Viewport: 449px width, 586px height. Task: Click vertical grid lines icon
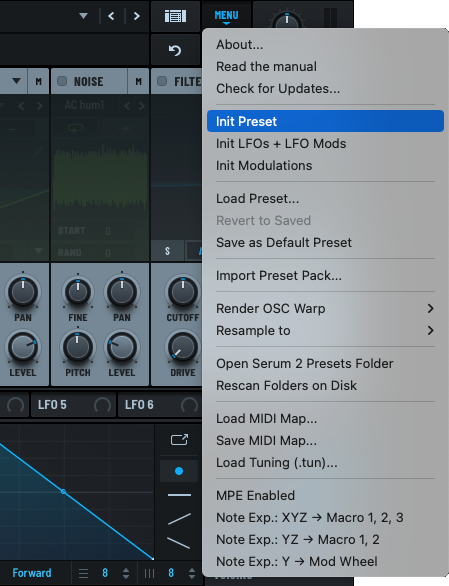149,573
